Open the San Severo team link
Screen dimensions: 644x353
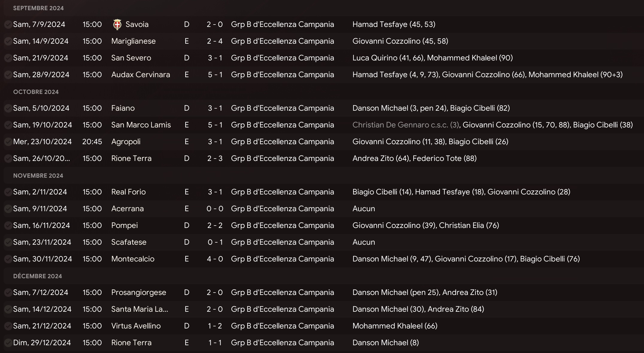point(131,58)
